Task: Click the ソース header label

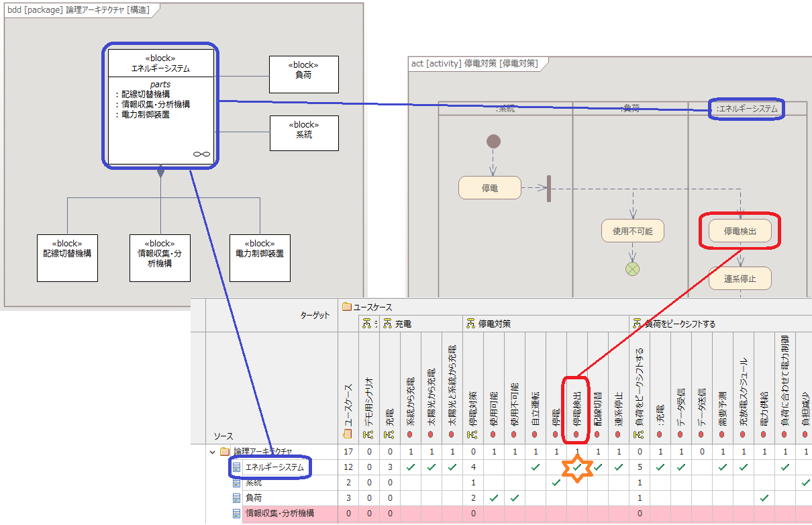Action: [224, 436]
